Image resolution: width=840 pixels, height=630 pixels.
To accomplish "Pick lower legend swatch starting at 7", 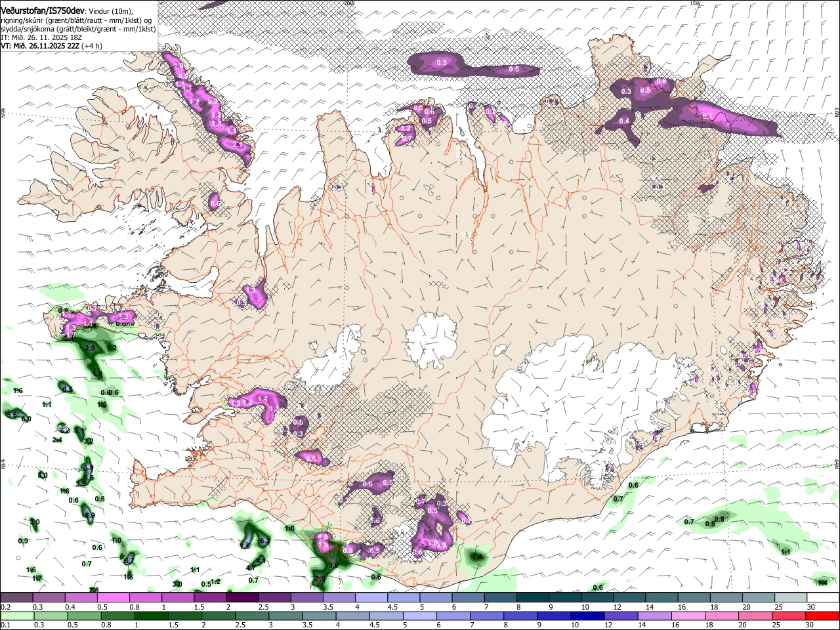I will (487, 616).
